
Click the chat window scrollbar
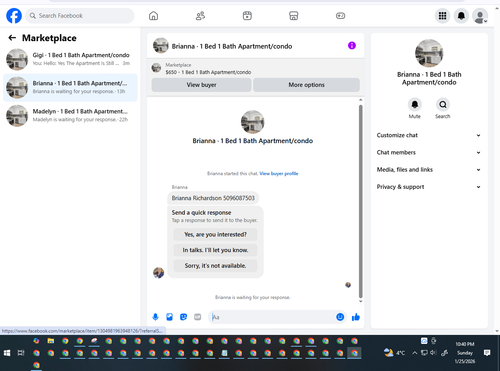click(360, 201)
